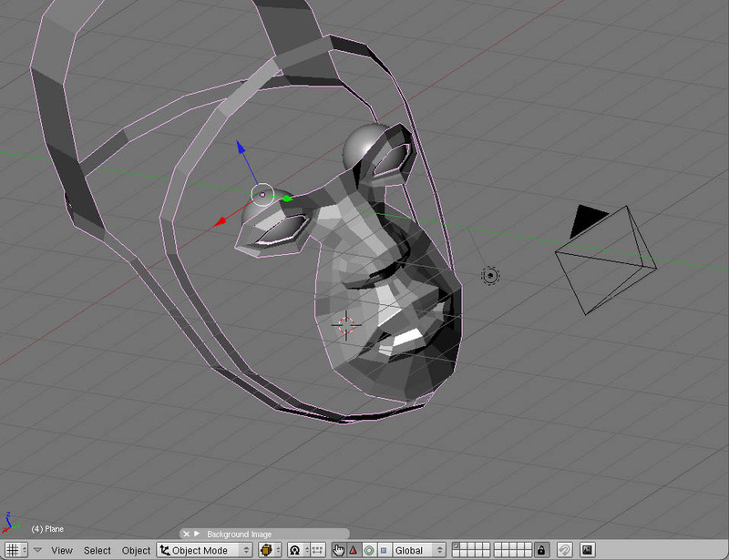Select the first active layer button

click(x=456, y=546)
